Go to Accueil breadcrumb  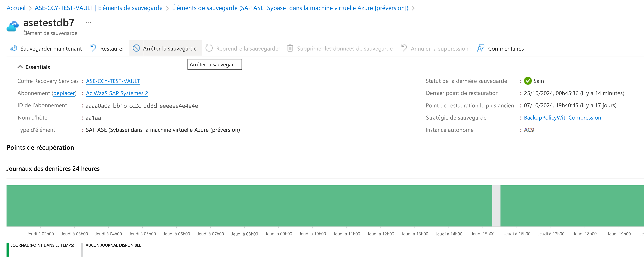pos(16,8)
